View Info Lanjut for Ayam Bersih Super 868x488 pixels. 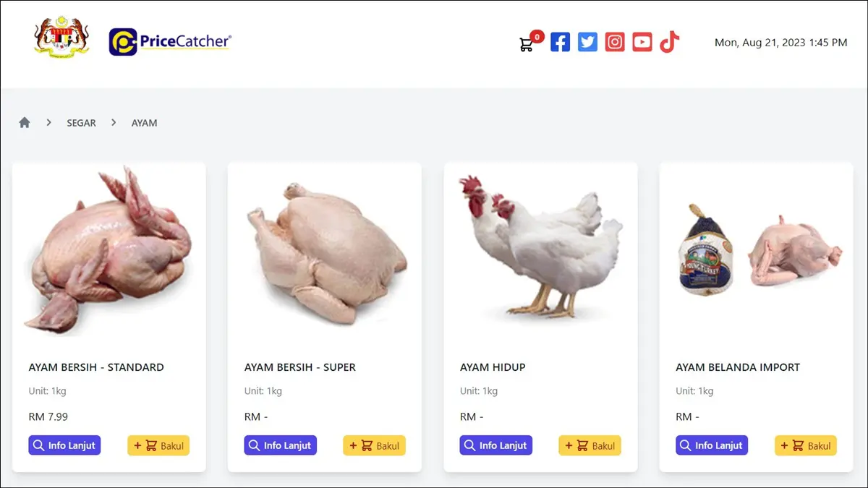click(x=280, y=445)
